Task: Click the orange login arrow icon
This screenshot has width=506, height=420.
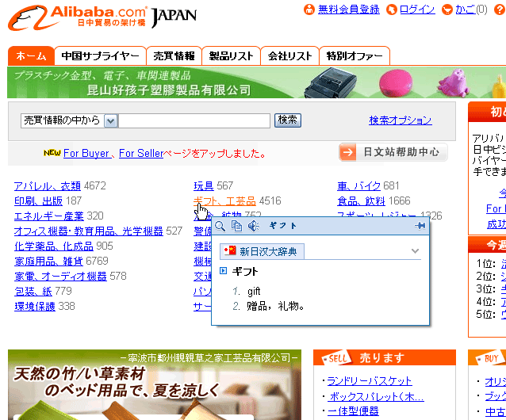Action: (x=391, y=10)
